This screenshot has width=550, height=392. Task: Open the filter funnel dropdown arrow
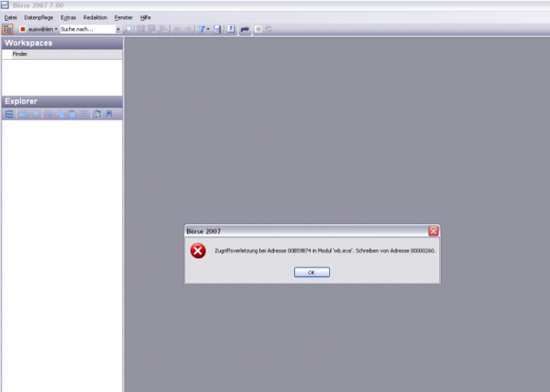[x=208, y=29]
